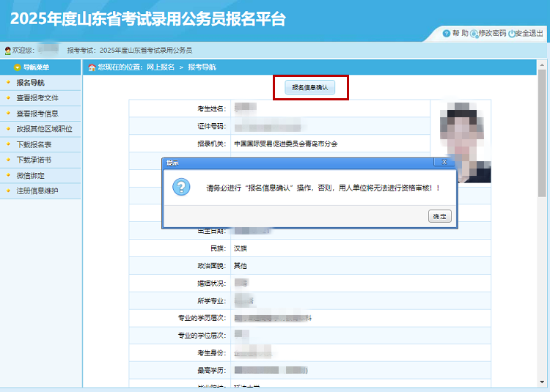Click the 专业的学历层次 label
The height and width of the screenshot is (392, 550).
(x=202, y=318)
